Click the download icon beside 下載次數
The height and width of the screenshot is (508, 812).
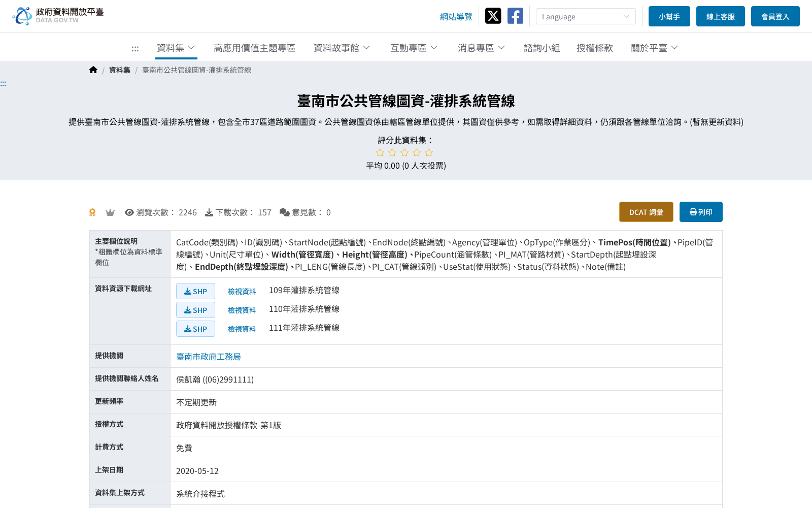209,212
